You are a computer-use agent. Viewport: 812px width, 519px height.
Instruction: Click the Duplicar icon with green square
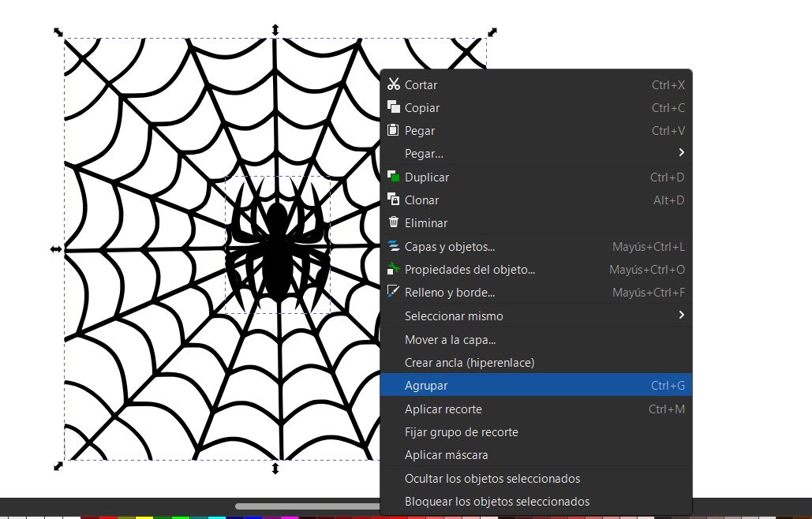(394, 176)
